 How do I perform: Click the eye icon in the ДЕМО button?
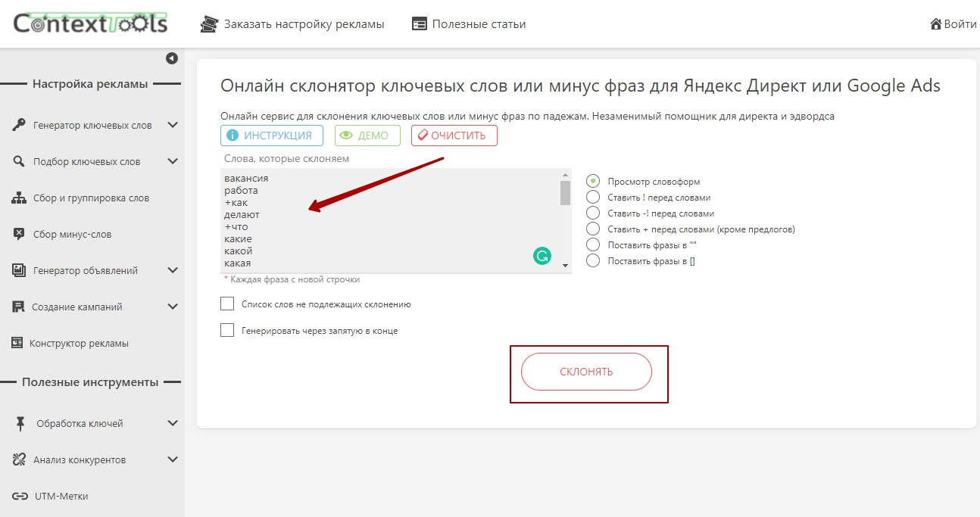(347, 135)
